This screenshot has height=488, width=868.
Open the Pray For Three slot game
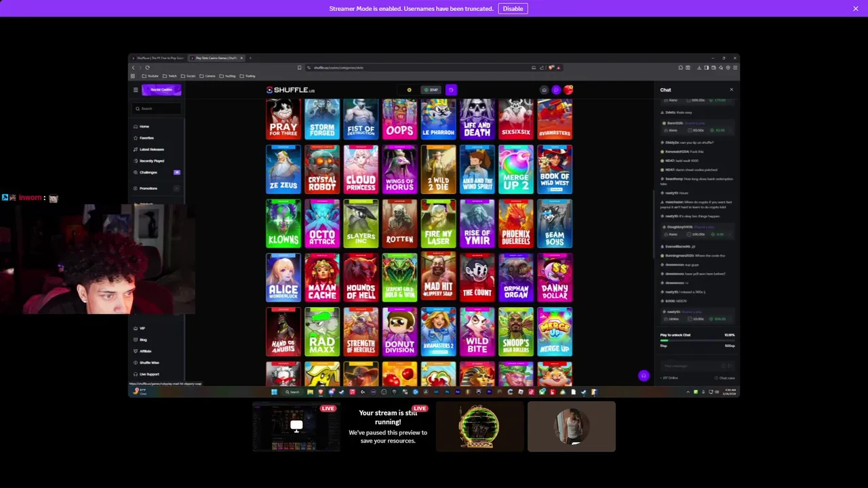(x=283, y=119)
